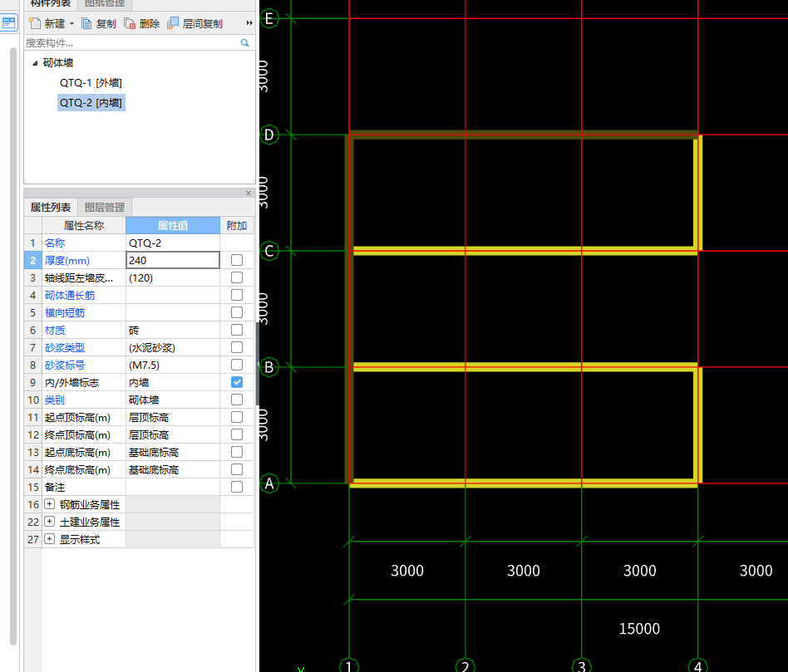Switch to the 属性列表 tab

(50, 208)
